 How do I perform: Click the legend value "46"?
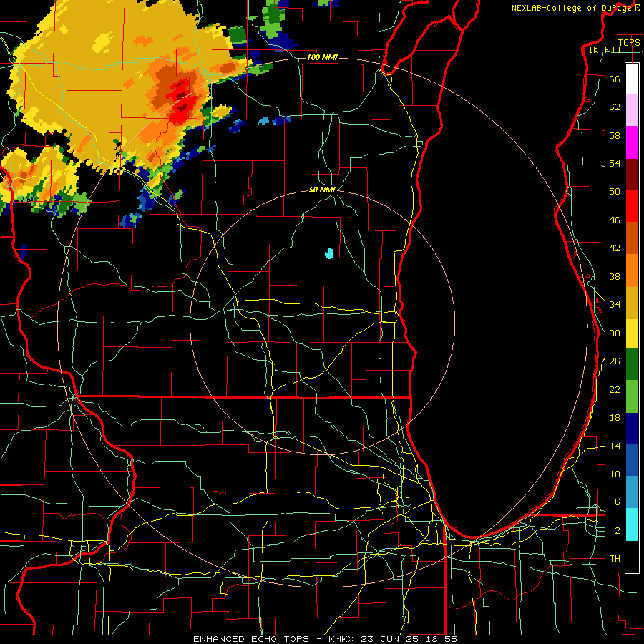pyautogui.click(x=615, y=220)
